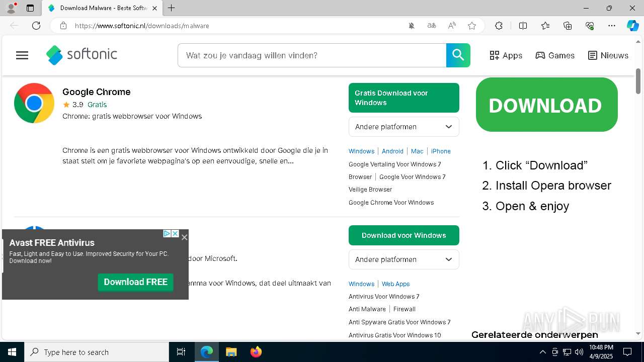Start read aloud from address bar
Screen dimensions: 644x362
point(452,26)
